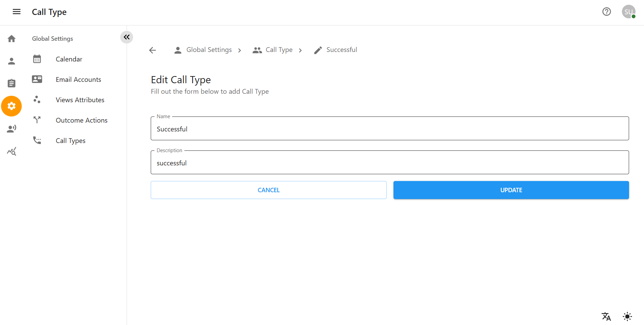Open the analytics icon at the sidebar bottom
The height and width of the screenshot is (325, 644).
point(11,151)
